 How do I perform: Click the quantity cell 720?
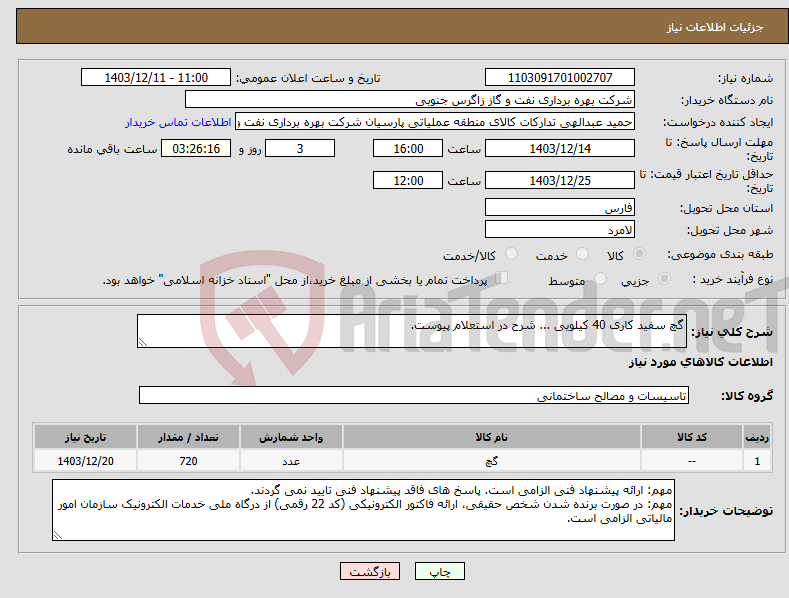tap(188, 461)
